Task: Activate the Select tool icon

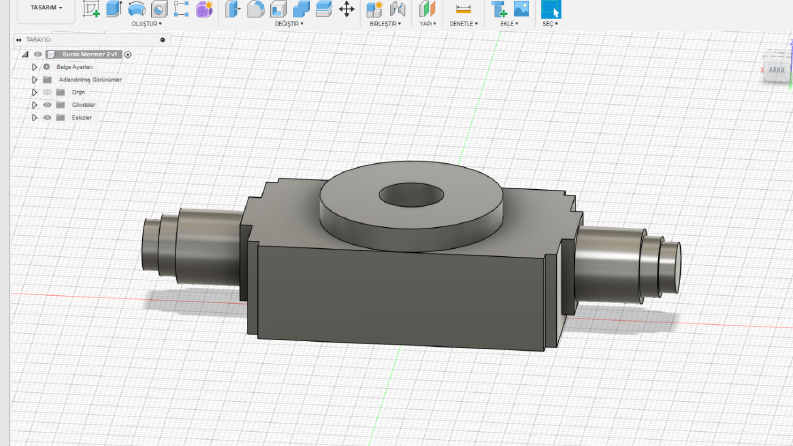Action: [551, 9]
